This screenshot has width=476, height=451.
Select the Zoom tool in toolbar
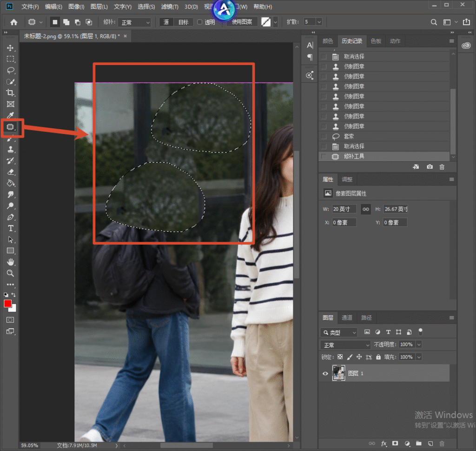(x=10, y=273)
